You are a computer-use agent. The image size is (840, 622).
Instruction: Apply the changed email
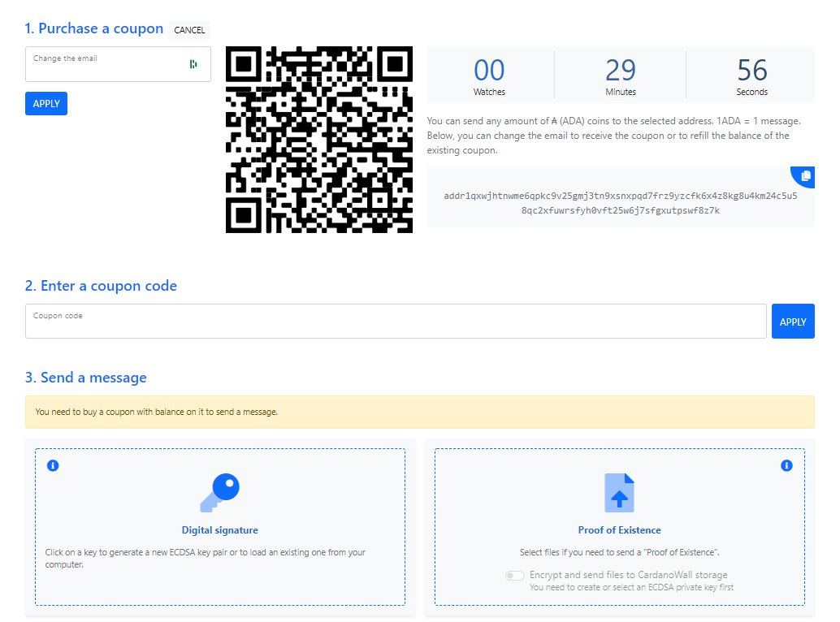[x=46, y=103]
